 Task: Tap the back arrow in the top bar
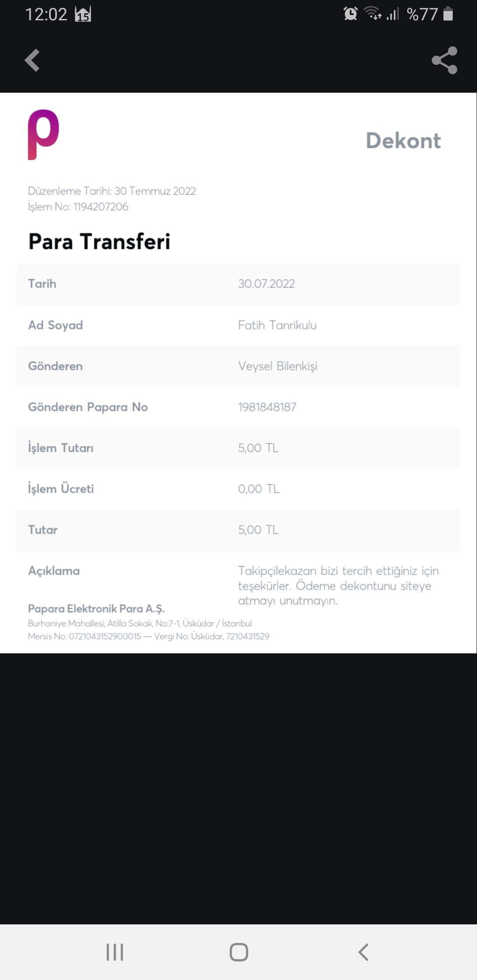point(32,60)
